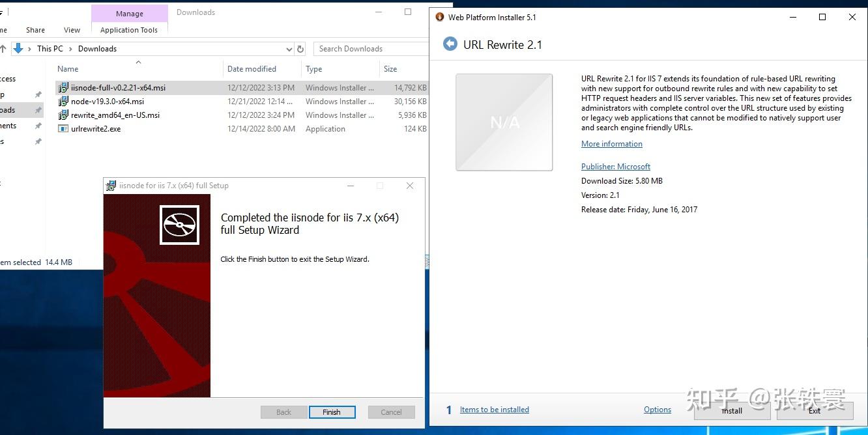Click the N/A placeholder thumbnail for URL Rewrite

coord(503,122)
